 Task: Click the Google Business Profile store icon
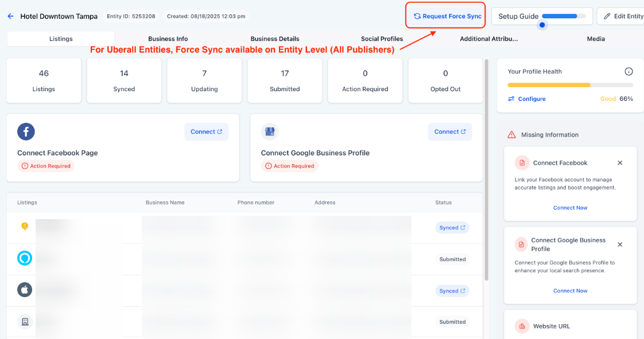(270, 131)
